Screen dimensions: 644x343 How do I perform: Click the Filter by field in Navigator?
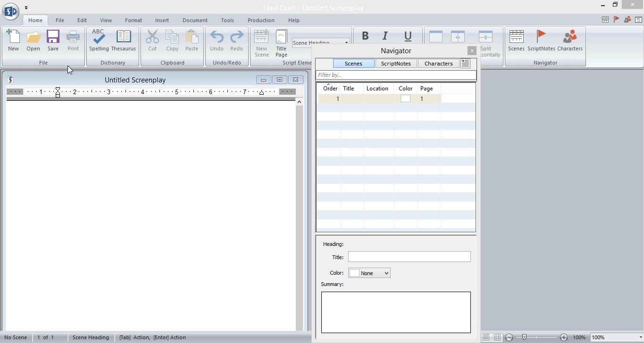pos(396,75)
